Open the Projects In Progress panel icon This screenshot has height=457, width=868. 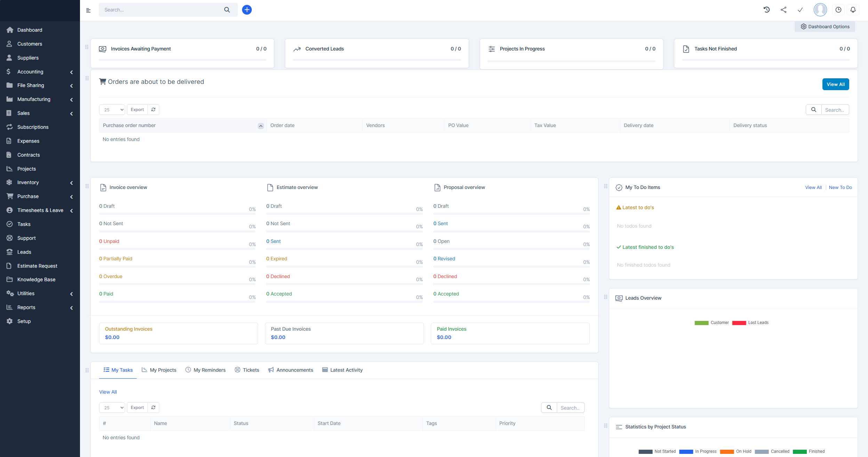click(491, 49)
